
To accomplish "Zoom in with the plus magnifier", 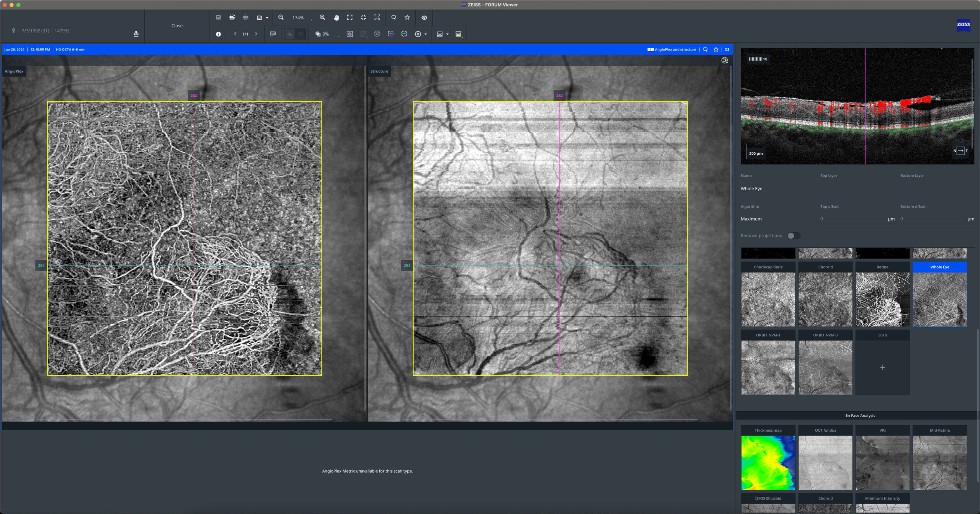I will [322, 18].
